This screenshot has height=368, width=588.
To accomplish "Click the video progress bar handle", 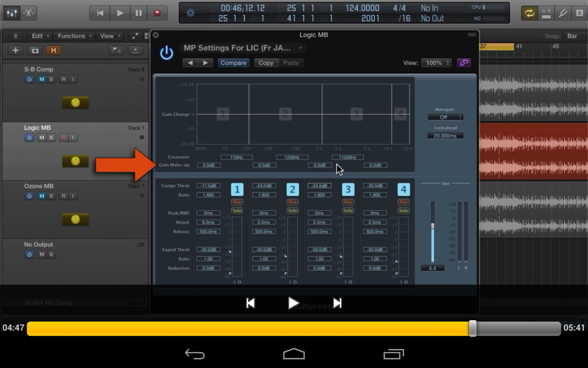I will click(x=472, y=328).
